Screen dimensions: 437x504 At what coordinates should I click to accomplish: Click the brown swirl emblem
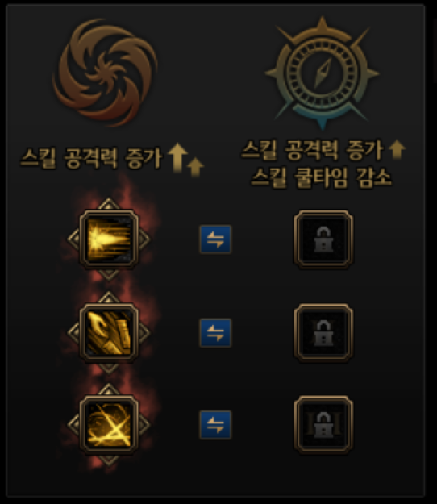pyautogui.click(x=105, y=72)
